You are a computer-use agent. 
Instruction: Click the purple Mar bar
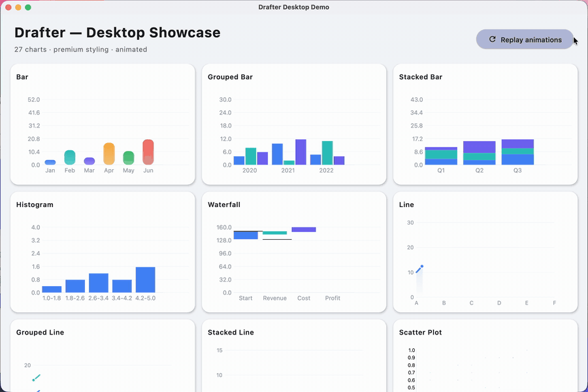90,161
